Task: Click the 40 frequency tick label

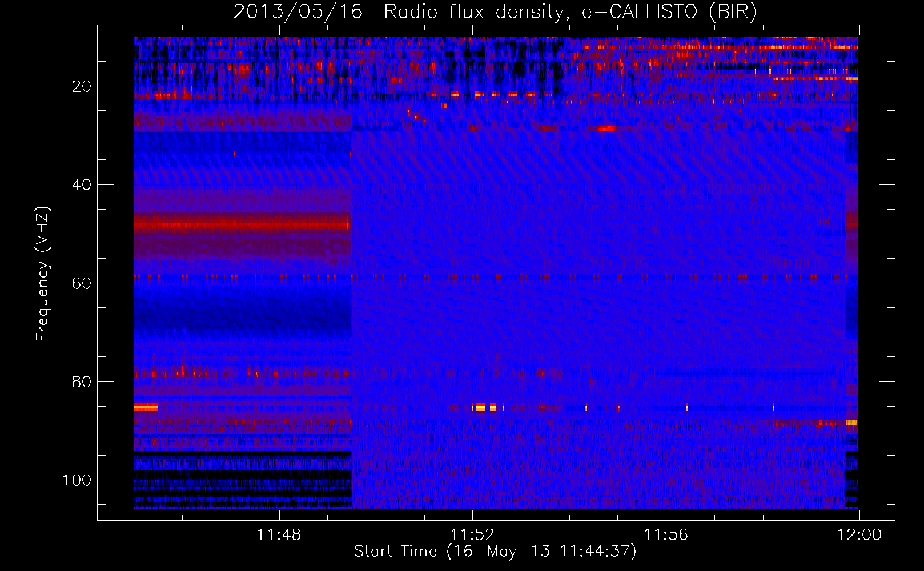Action: click(x=82, y=185)
